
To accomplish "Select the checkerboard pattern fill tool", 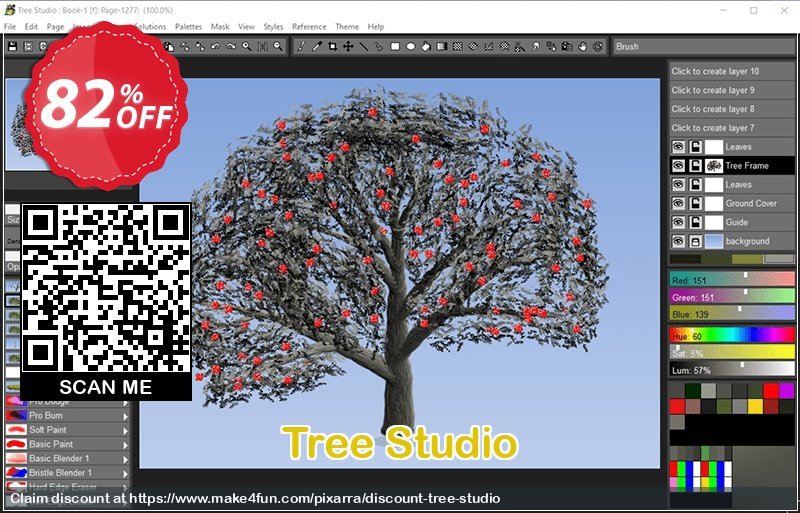I will tap(458, 46).
